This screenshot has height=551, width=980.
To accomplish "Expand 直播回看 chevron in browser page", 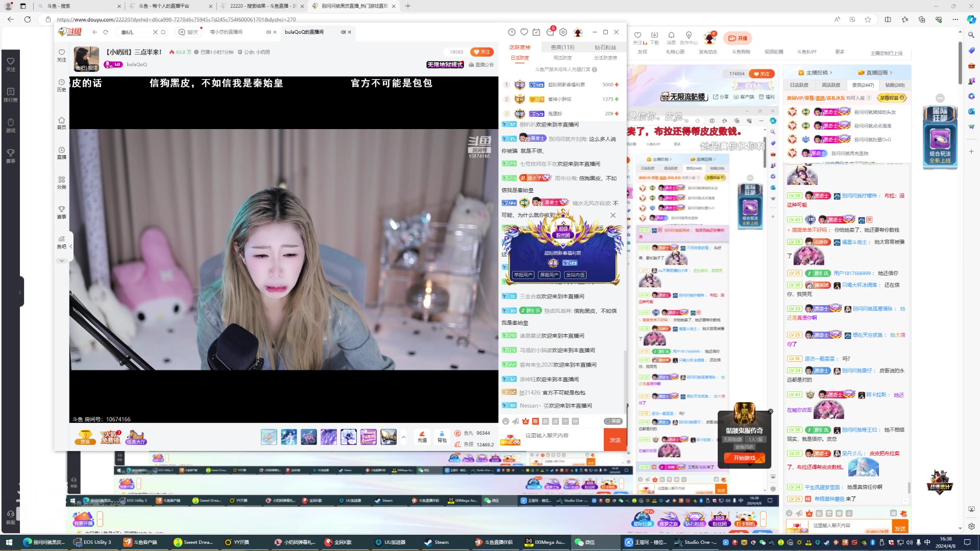I will pos(891,73).
